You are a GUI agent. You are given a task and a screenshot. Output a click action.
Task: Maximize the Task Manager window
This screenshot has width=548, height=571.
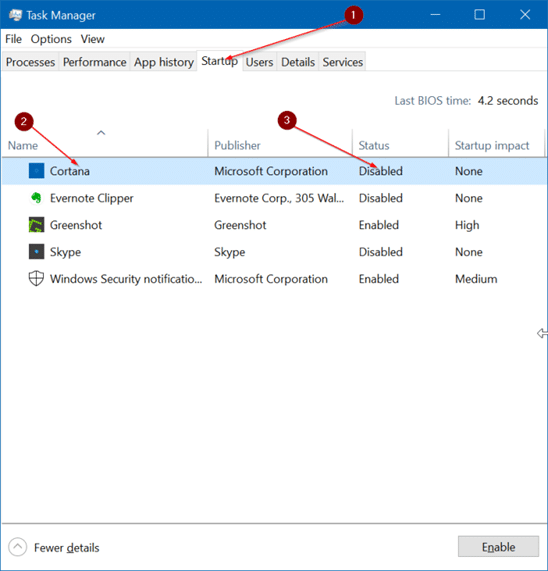coord(480,15)
